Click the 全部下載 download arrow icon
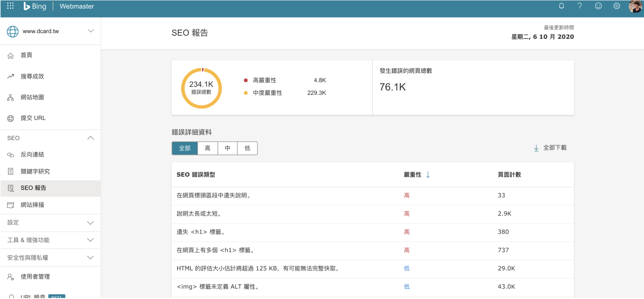The width and height of the screenshot is (644, 299). coord(536,148)
